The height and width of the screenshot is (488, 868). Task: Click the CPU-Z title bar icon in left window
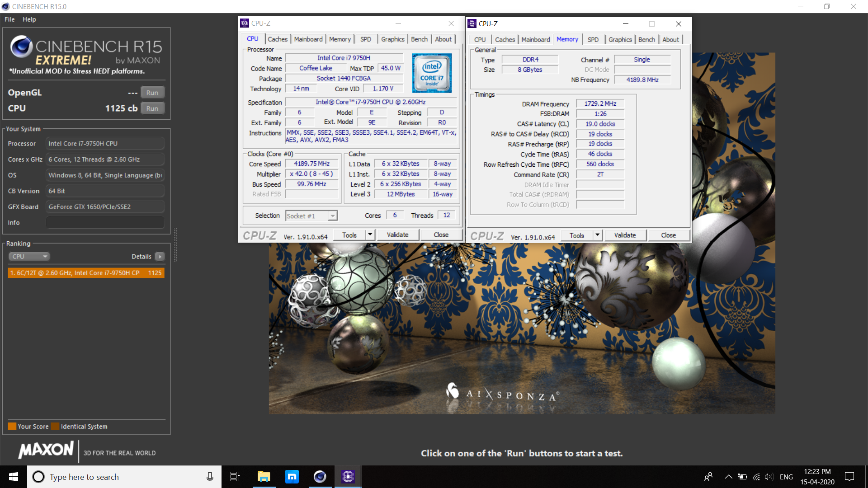(x=245, y=23)
